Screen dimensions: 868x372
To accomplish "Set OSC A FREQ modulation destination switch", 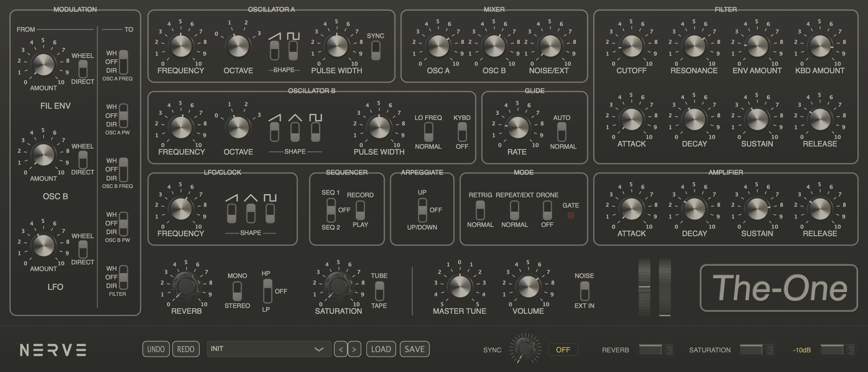I will click(x=124, y=62).
